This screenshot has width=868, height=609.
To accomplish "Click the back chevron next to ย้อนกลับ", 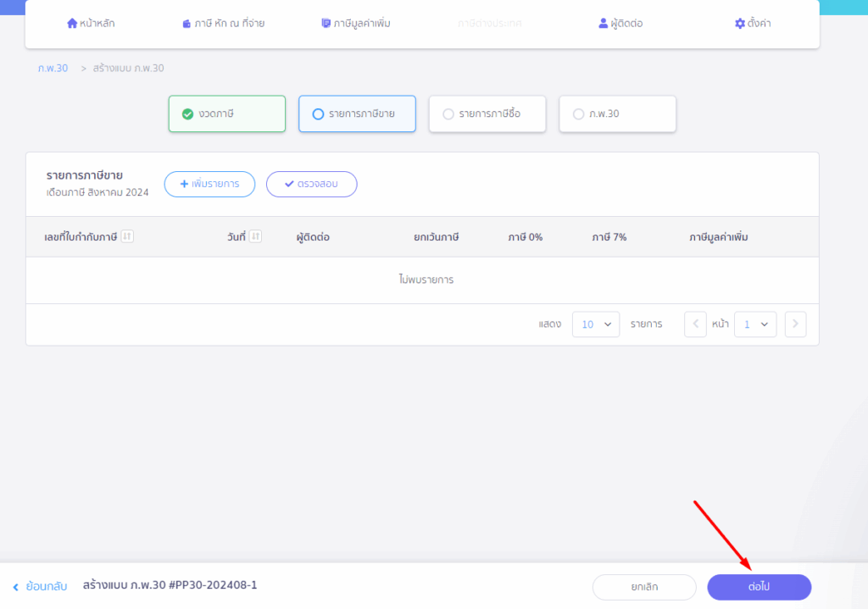I will [x=16, y=586].
